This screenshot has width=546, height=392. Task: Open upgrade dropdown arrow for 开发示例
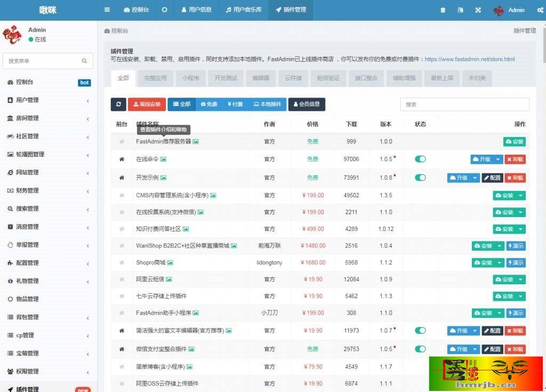(x=475, y=178)
